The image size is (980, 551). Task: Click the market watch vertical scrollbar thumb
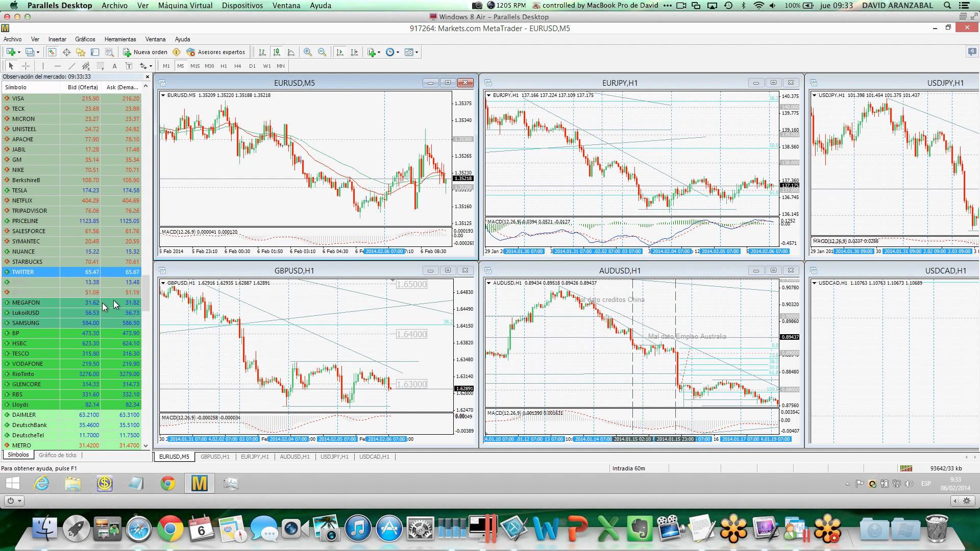coord(145,293)
